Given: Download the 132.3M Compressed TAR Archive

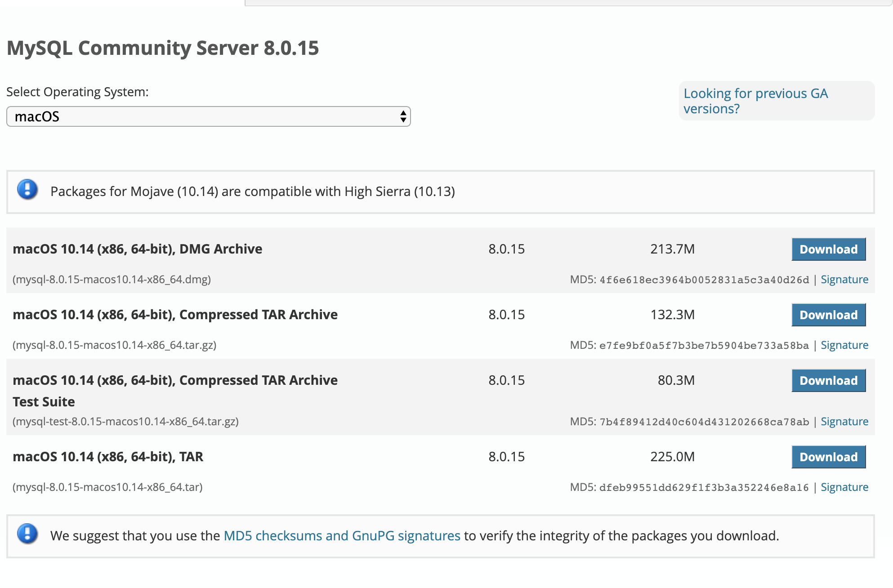Looking at the screenshot, I should click(x=828, y=315).
